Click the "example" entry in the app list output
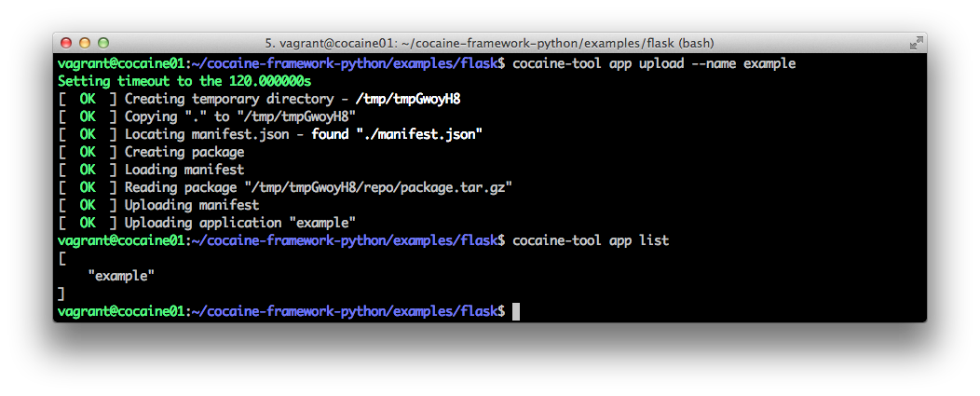 click(121, 276)
